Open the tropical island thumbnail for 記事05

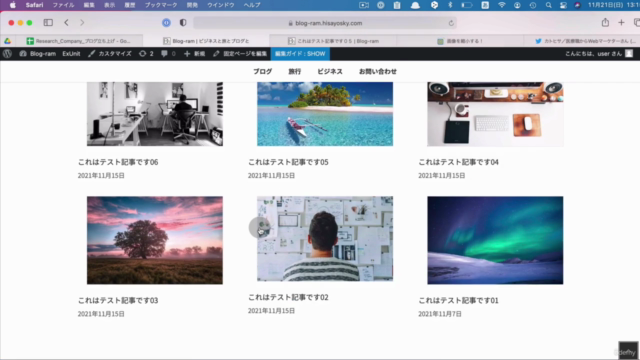(x=325, y=113)
